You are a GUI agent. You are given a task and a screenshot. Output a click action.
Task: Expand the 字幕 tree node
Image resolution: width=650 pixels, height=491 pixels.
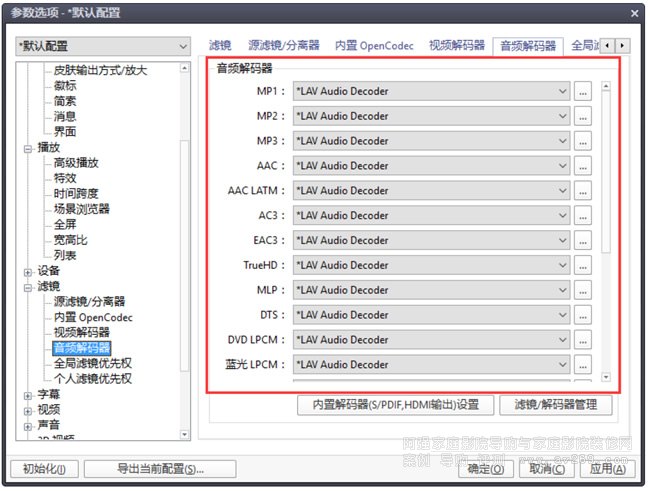28,394
